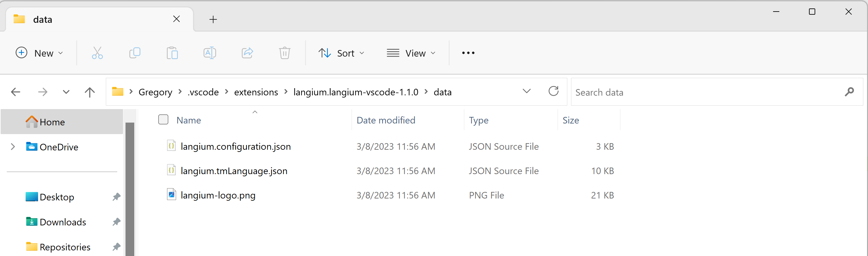The width and height of the screenshot is (868, 256).
Task: Click the Rename icon on the toolbar
Action: (x=210, y=53)
